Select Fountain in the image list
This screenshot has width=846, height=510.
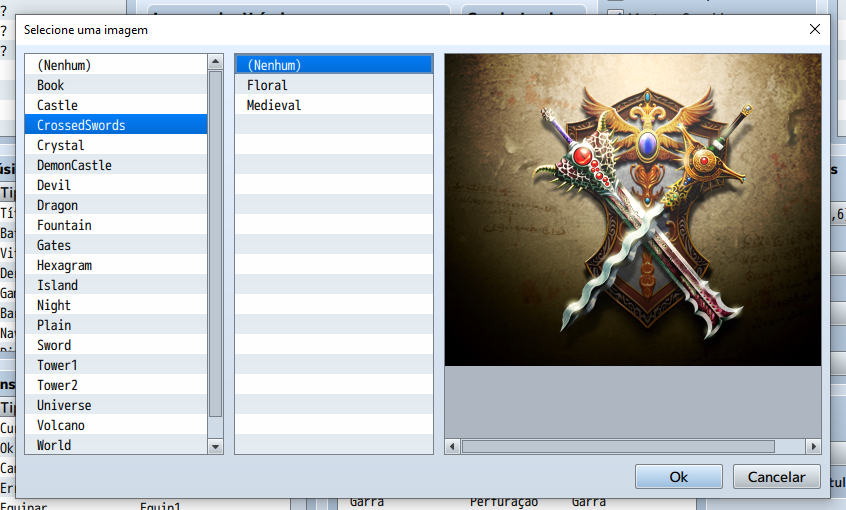point(116,225)
